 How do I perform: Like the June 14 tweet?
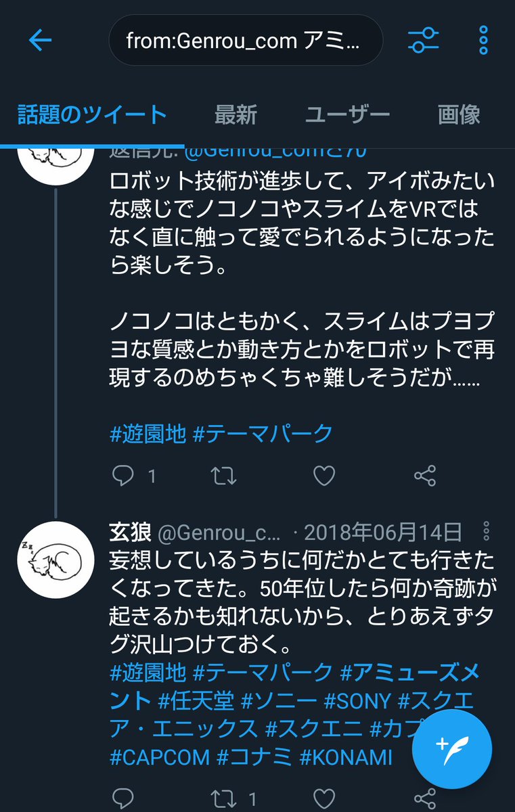324,798
